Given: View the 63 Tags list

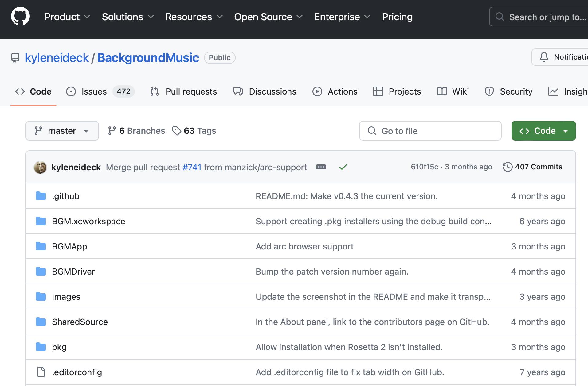Looking at the screenshot, I should (194, 131).
